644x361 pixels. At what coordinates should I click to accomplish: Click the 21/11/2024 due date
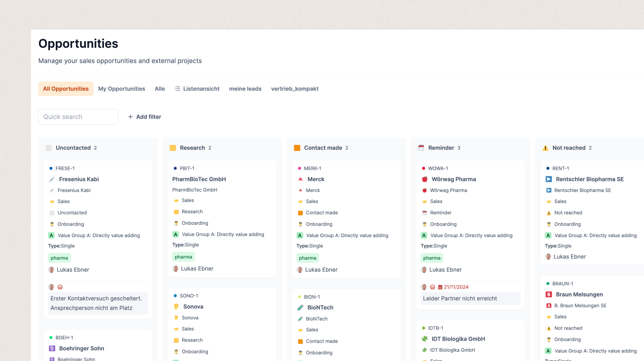456,287
